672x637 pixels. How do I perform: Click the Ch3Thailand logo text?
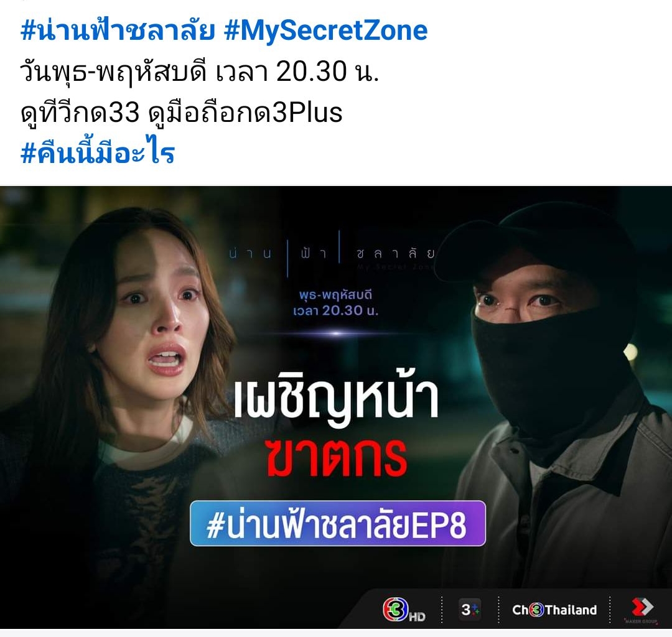(x=554, y=610)
